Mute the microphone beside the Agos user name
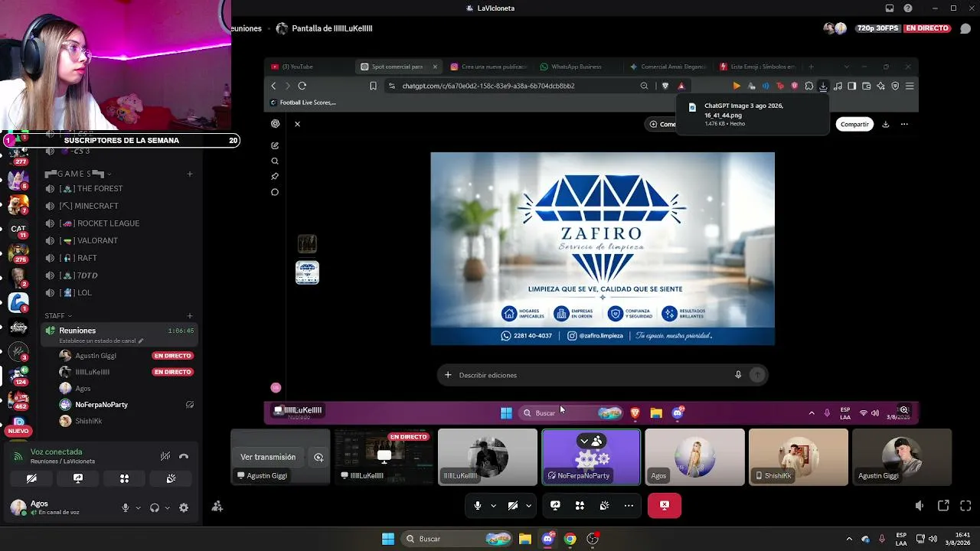Screen dimensions: 980x551 (126, 507)
